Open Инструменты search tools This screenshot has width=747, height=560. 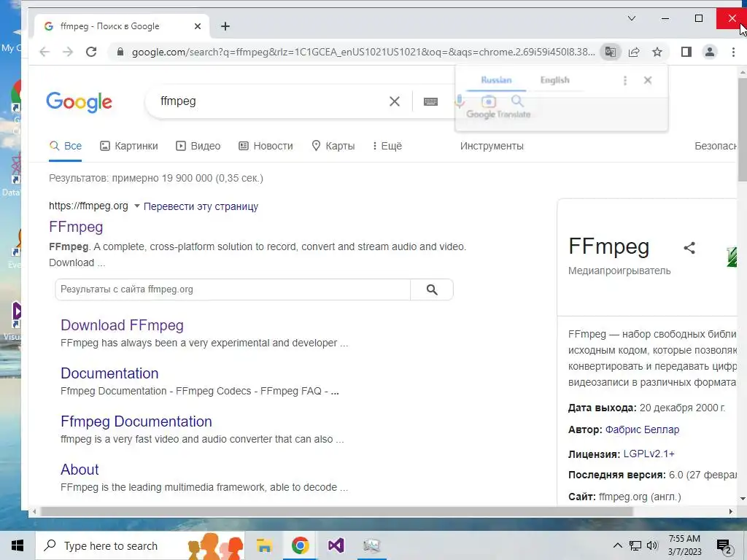coord(492,146)
